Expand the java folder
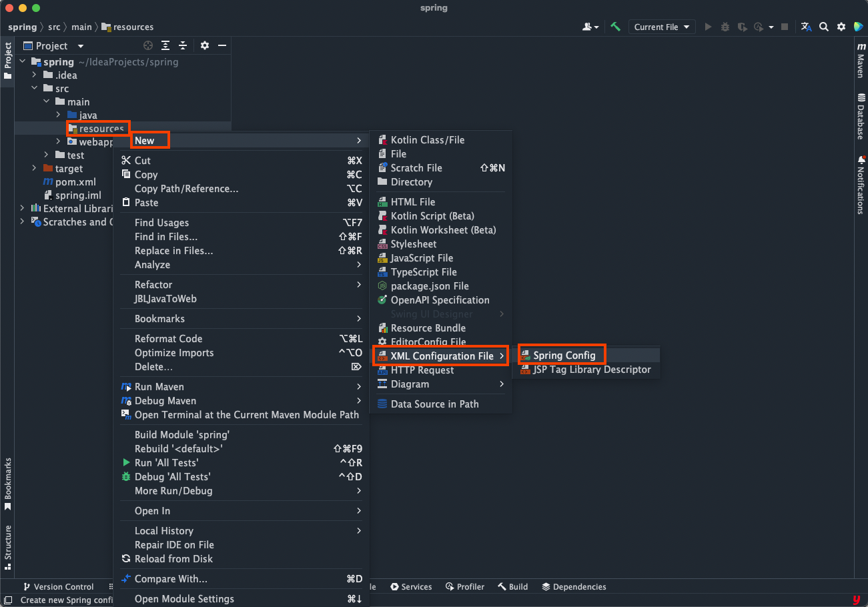Viewport: 868px width, 607px height. (58, 115)
